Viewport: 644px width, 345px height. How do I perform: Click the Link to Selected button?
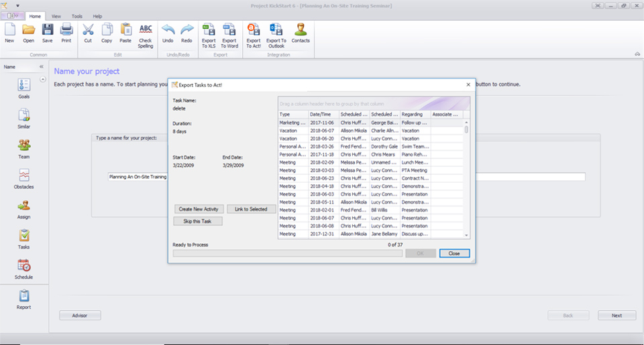[251, 209]
